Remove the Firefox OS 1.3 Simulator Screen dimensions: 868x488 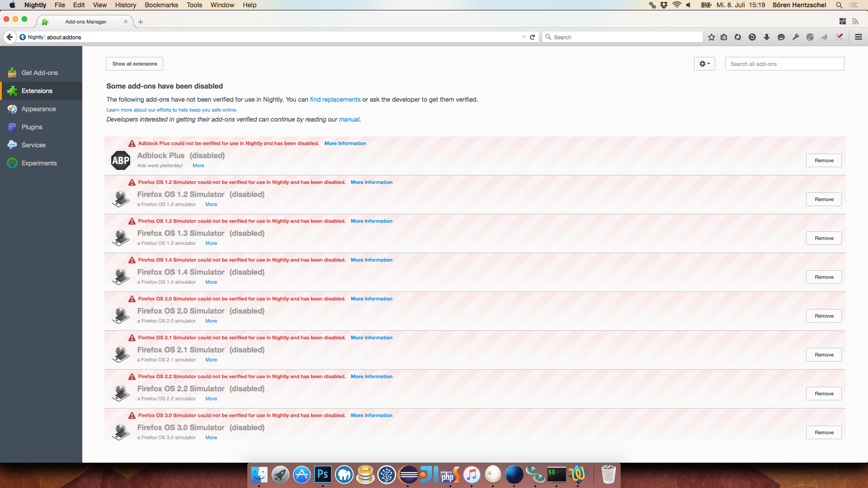click(824, 238)
